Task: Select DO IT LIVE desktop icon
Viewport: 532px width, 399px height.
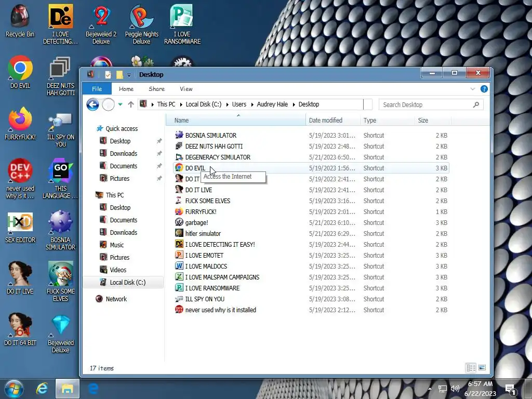Action: click(x=20, y=278)
